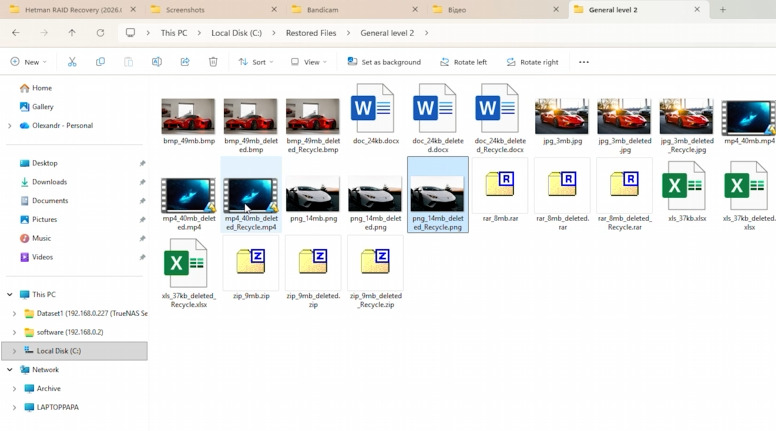Collapse the Network tree node

(9, 370)
